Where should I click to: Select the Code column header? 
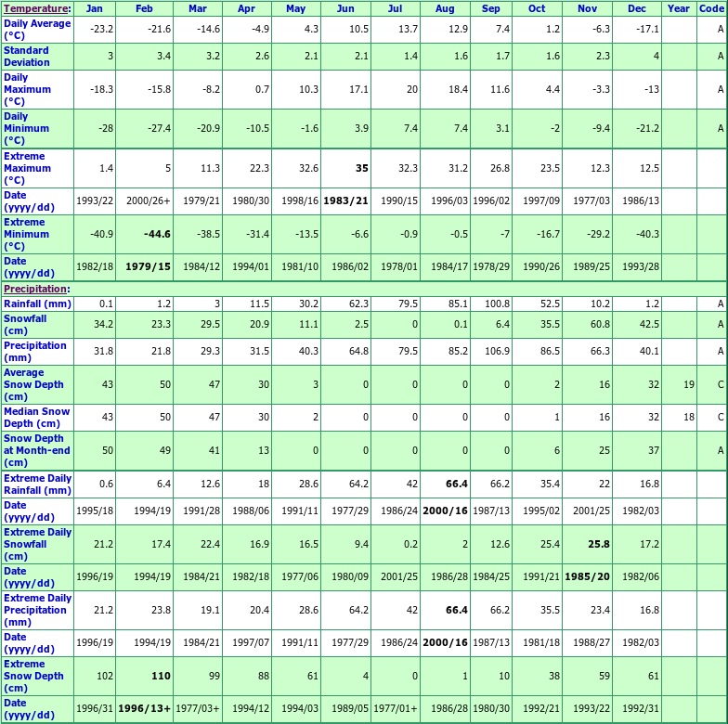tap(710, 8)
